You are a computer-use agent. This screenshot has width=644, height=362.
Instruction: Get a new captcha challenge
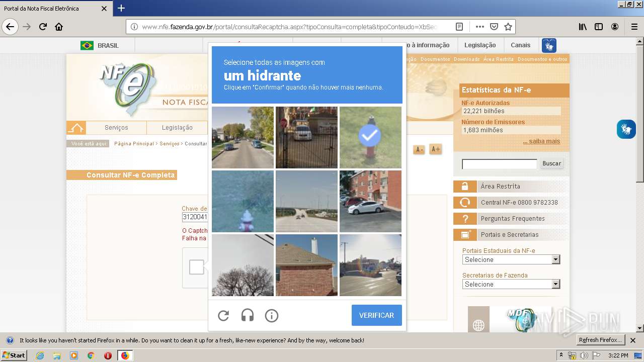tap(223, 316)
